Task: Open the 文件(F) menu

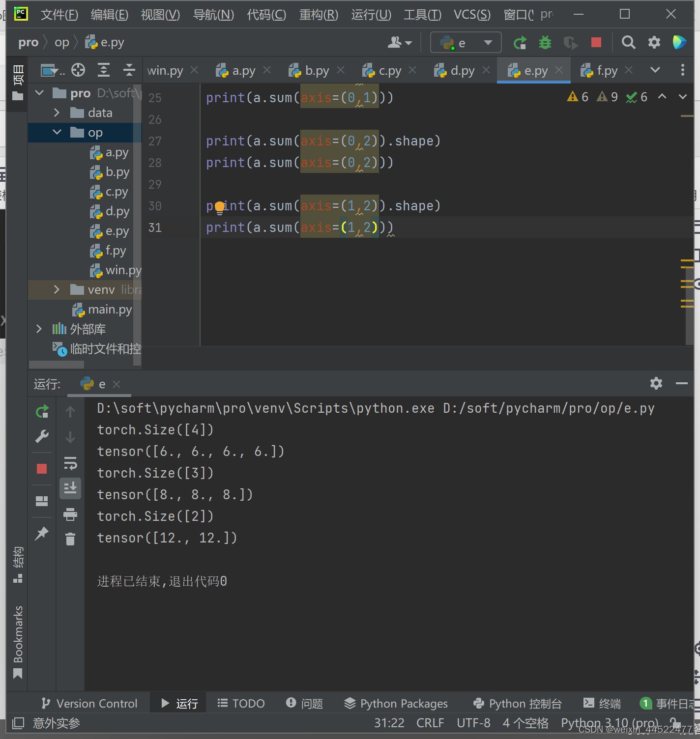Action: pyautogui.click(x=59, y=14)
